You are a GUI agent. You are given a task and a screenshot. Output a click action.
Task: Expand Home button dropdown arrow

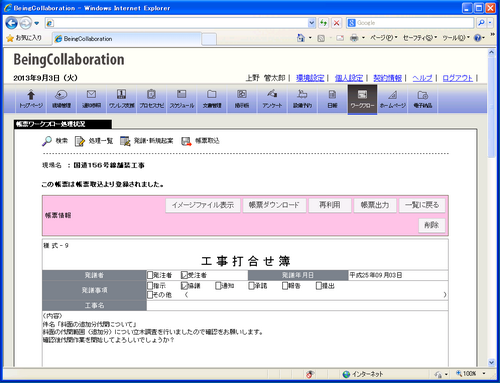pyautogui.click(x=310, y=38)
